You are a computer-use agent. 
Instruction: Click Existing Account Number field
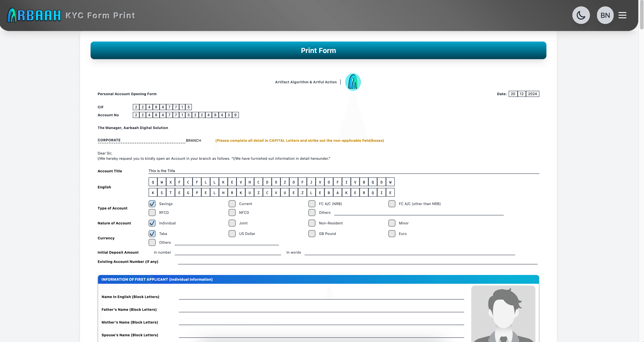click(x=358, y=262)
